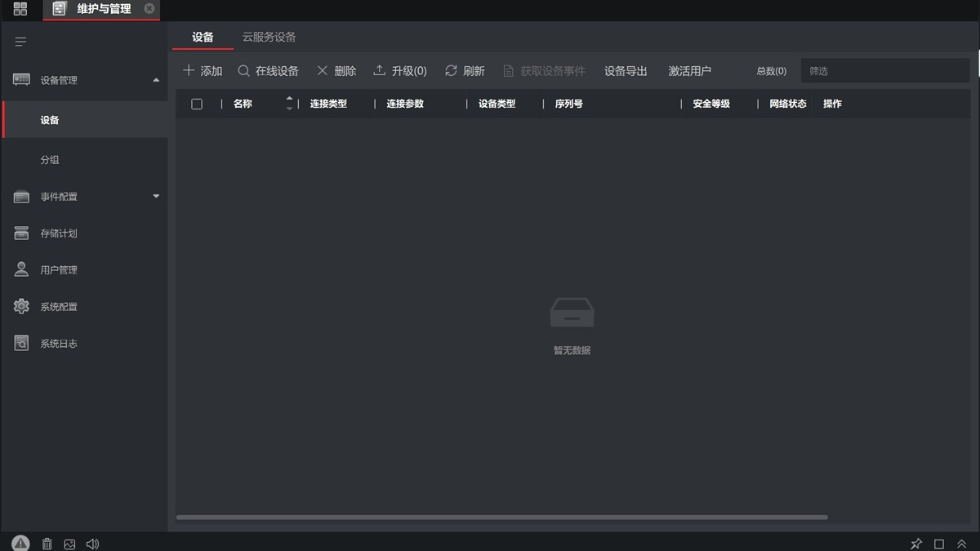Viewport: 980px width, 551px height.
Task: Expand the bottom panel with double chevron
Action: 962,544
